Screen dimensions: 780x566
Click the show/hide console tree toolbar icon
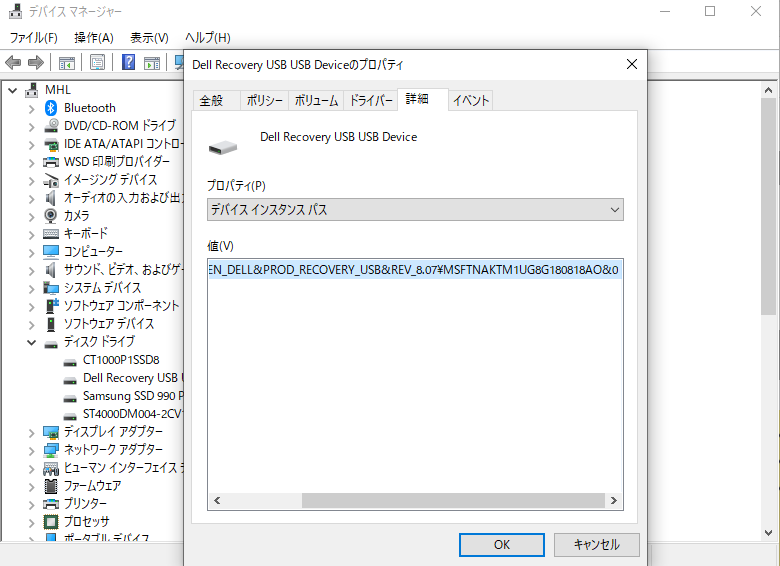click(67, 63)
